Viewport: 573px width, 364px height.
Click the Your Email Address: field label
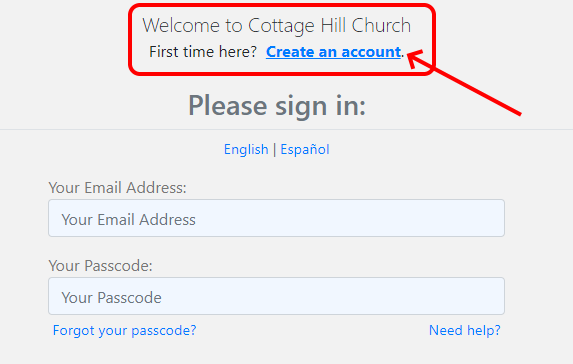117,188
